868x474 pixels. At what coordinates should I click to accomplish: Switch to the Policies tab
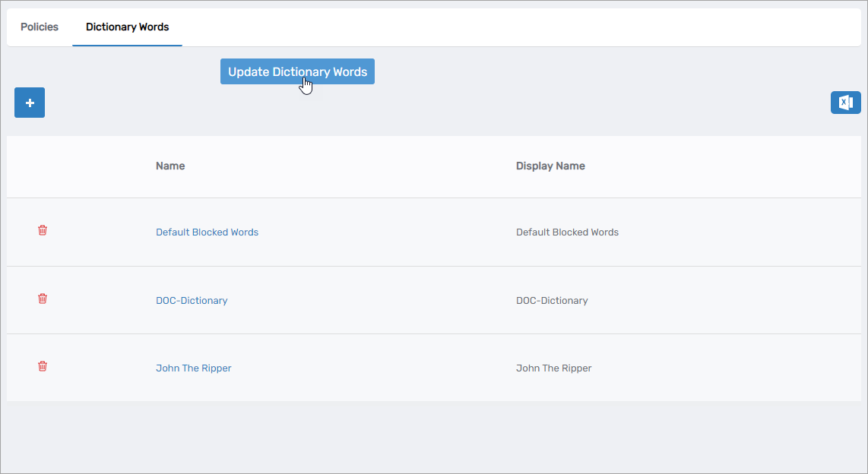[x=40, y=27]
